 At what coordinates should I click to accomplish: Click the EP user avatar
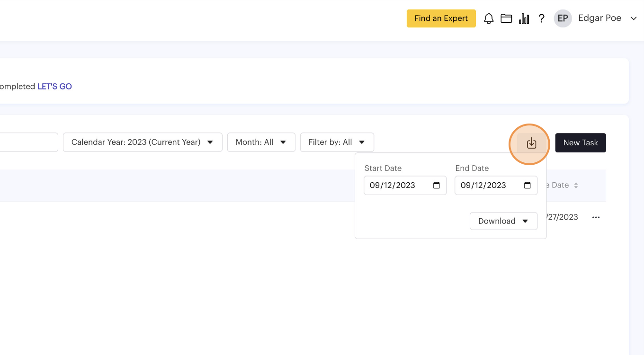(x=563, y=18)
